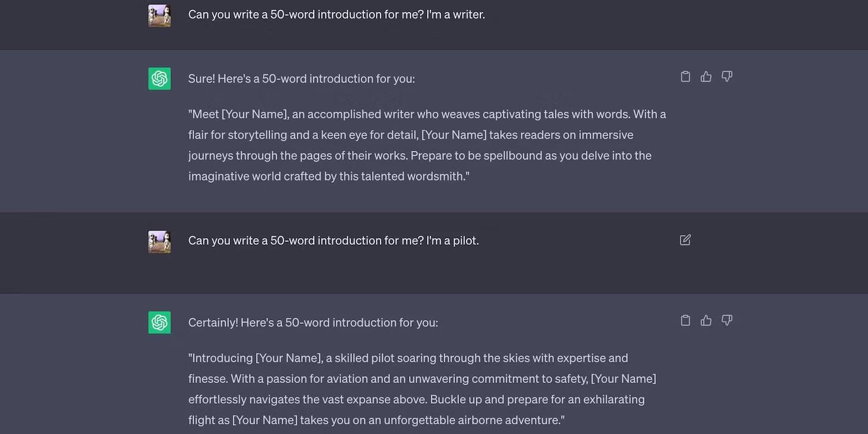868x434 pixels.
Task: Click the "I'm a pilot" prompt message text
Action: coord(334,240)
